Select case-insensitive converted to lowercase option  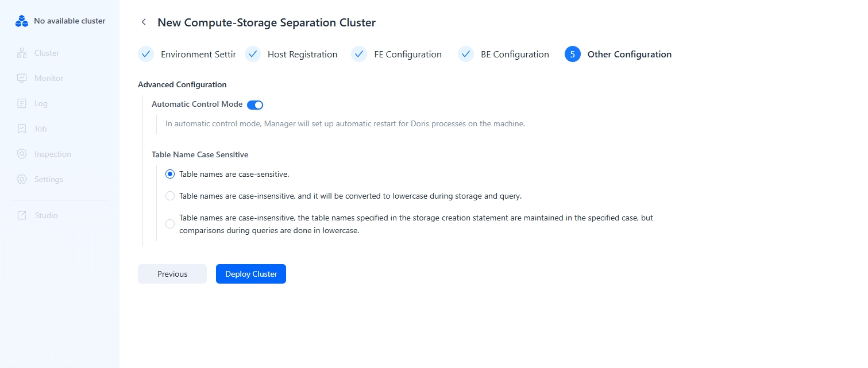(170, 196)
